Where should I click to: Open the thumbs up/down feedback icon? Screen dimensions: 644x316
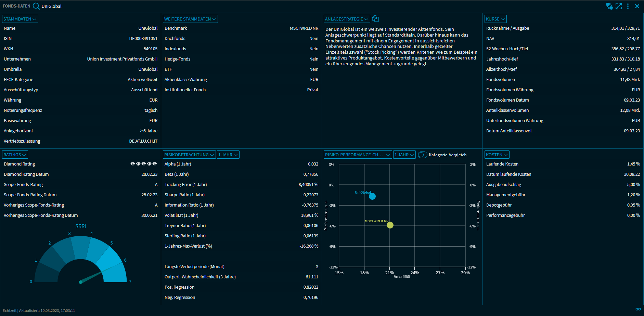(x=609, y=6)
